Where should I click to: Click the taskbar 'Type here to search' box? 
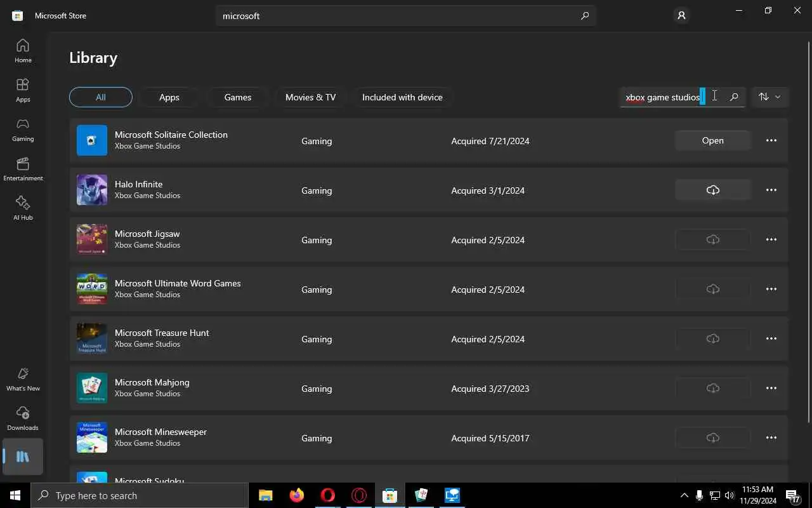point(140,495)
